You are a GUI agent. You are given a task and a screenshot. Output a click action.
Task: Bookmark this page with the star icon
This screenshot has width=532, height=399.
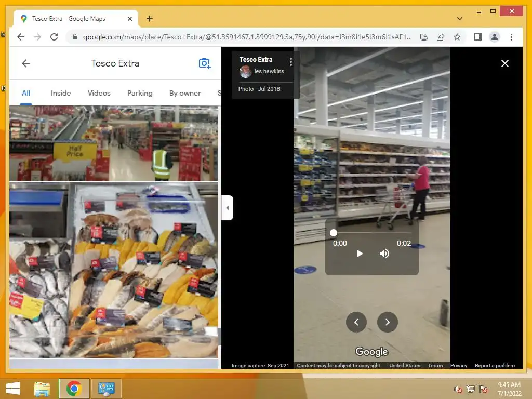click(457, 37)
